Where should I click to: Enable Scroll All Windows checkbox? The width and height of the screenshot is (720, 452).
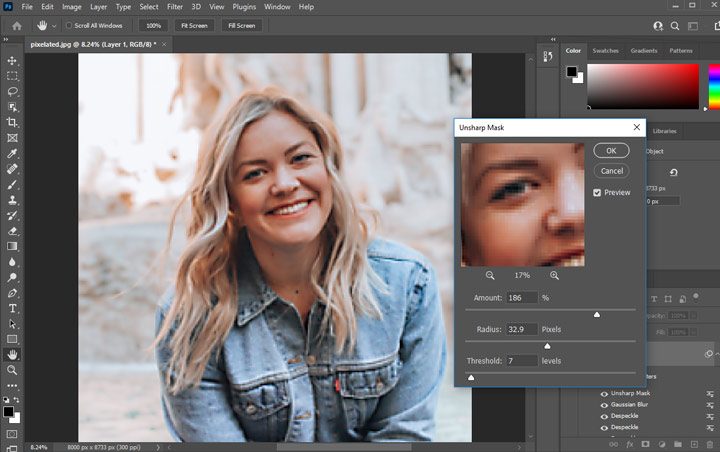(x=69, y=25)
